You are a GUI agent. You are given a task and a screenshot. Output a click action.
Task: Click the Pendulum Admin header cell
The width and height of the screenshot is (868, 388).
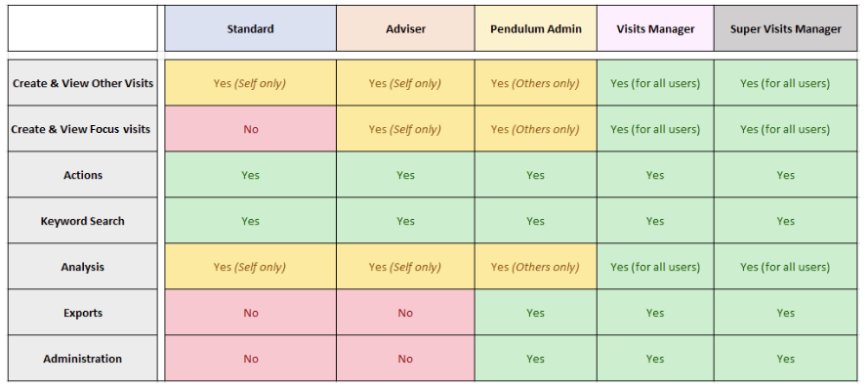point(535,28)
